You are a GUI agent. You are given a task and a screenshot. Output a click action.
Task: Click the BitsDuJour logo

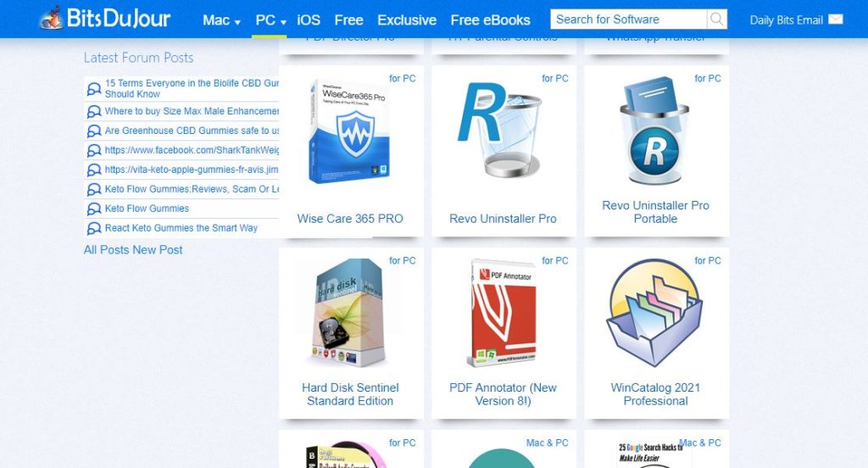pos(104,19)
